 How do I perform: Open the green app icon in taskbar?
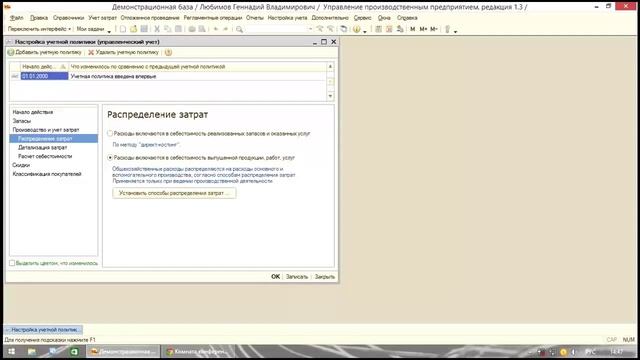click(74, 351)
